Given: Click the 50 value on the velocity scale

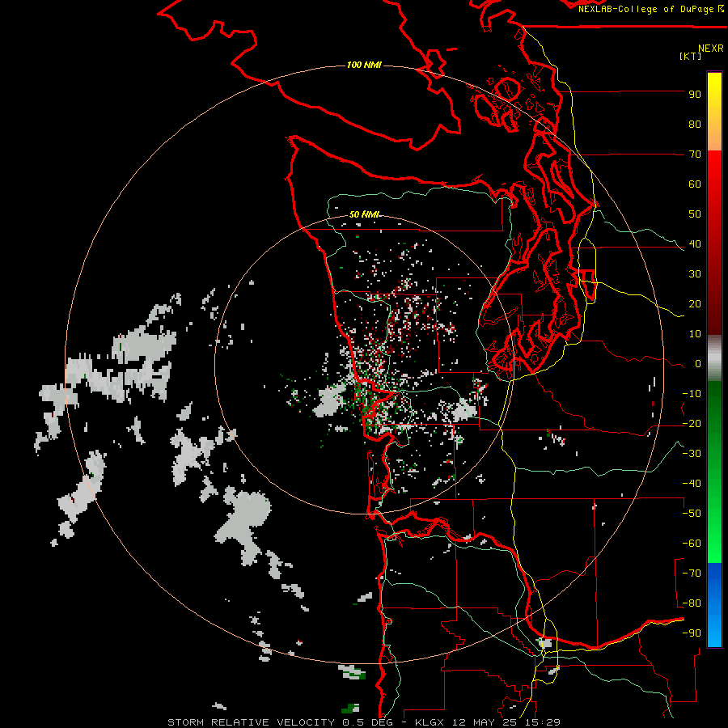Looking at the screenshot, I should point(695,214).
